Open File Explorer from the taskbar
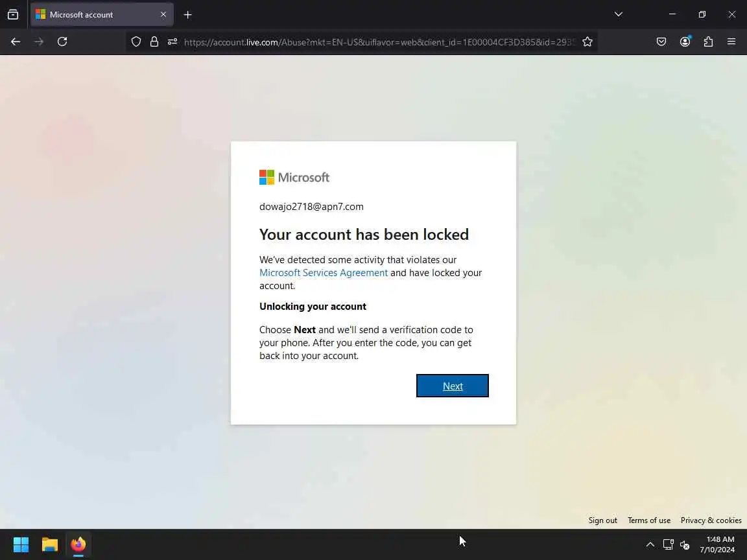 (49, 544)
